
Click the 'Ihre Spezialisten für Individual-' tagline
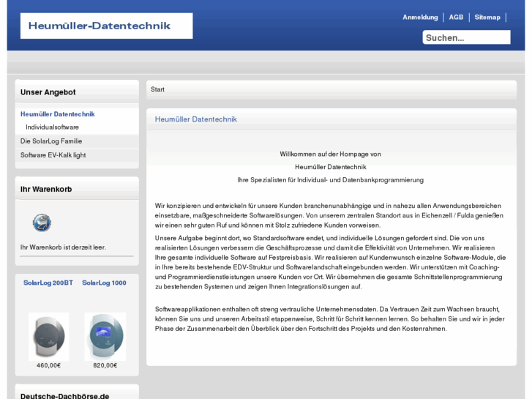pyautogui.click(x=331, y=180)
